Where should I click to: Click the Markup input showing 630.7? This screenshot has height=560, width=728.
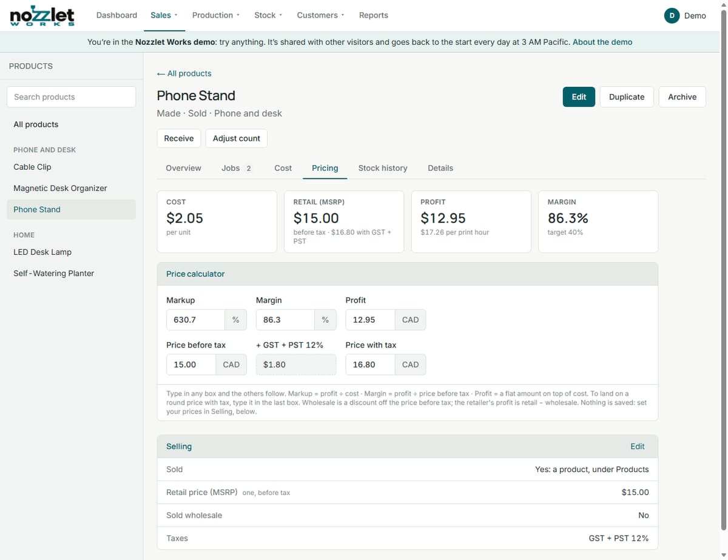(195, 320)
